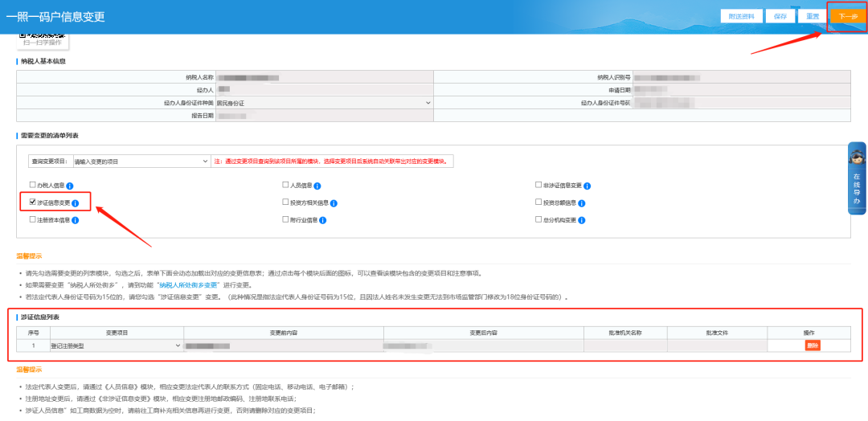Image resolution: width=868 pixels, height=421 pixels.
Task: Check the 总分机构变更 checkbox
Action: pyautogui.click(x=538, y=219)
